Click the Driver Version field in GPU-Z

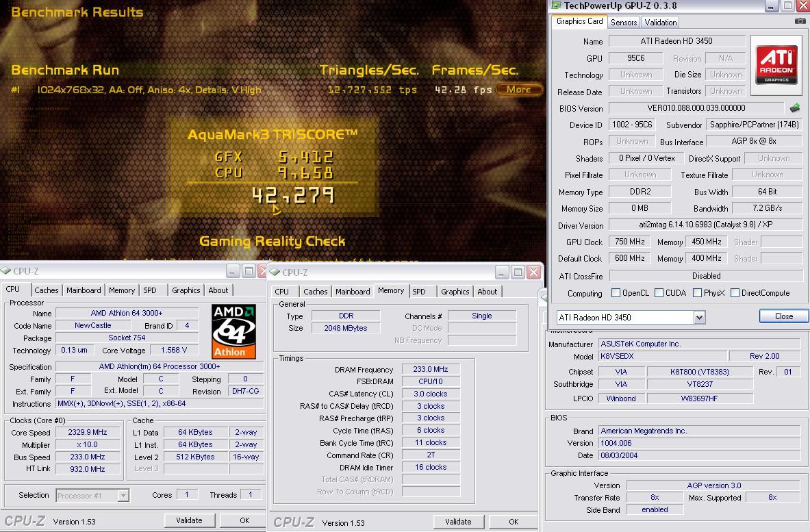coord(705,225)
